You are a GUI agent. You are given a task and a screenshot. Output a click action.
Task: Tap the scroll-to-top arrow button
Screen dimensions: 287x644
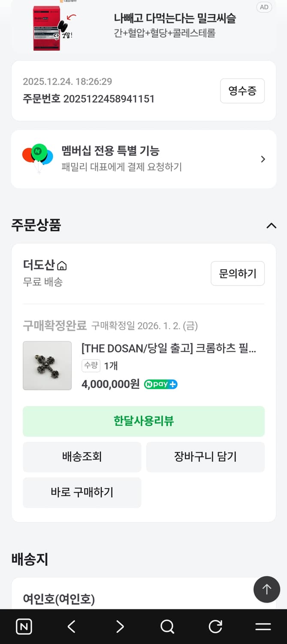266,589
